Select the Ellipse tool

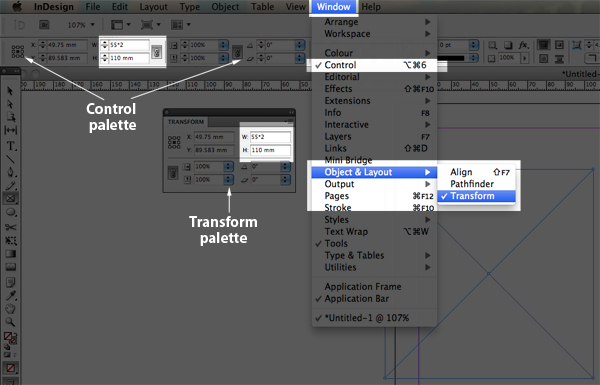pyautogui.click(x=10, y=212)
